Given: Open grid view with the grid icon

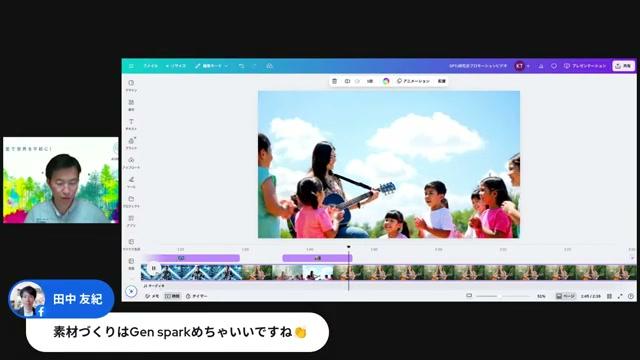Looking at the screenshot, I should pos(609,296).
